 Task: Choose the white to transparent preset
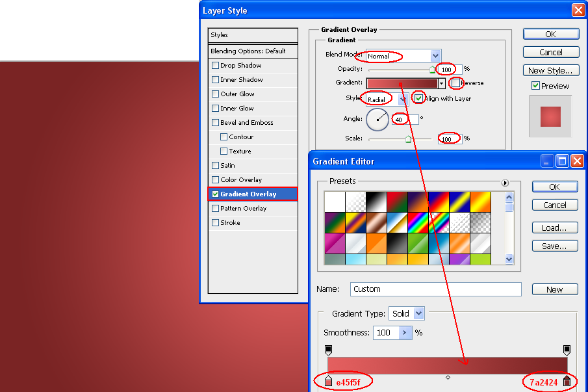click(x=355, y=202)
